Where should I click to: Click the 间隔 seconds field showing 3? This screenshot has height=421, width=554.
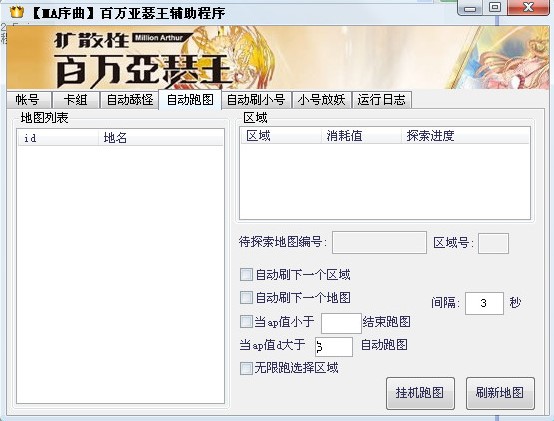(x=484, y=303)
